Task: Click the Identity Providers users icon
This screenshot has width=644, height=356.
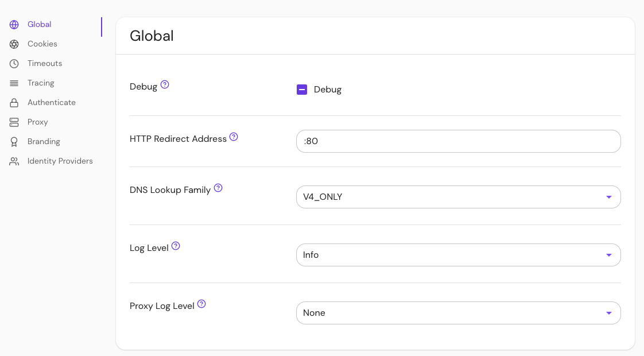Action: pos(14,161)
